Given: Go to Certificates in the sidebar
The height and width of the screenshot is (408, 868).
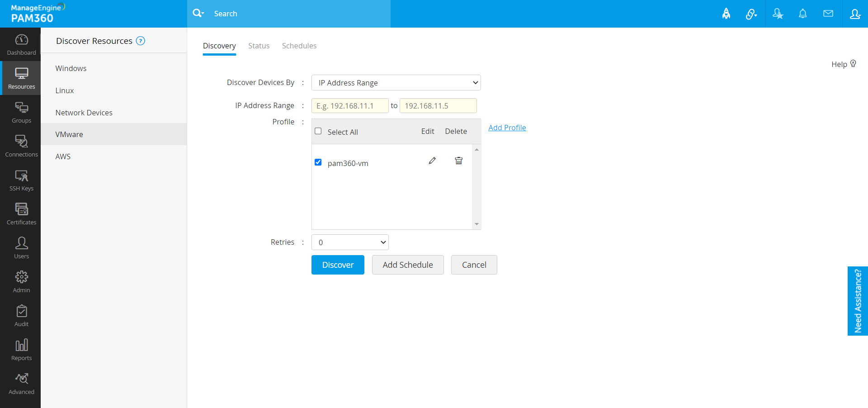Looking at the screenshot, I should tap(21, 214).
